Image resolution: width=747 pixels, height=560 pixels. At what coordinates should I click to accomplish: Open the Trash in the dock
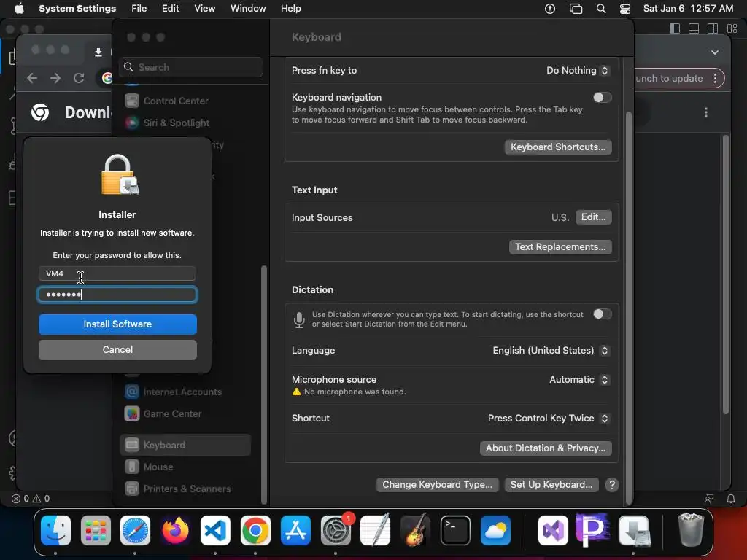pyautogui.click(x=690, y=529)
